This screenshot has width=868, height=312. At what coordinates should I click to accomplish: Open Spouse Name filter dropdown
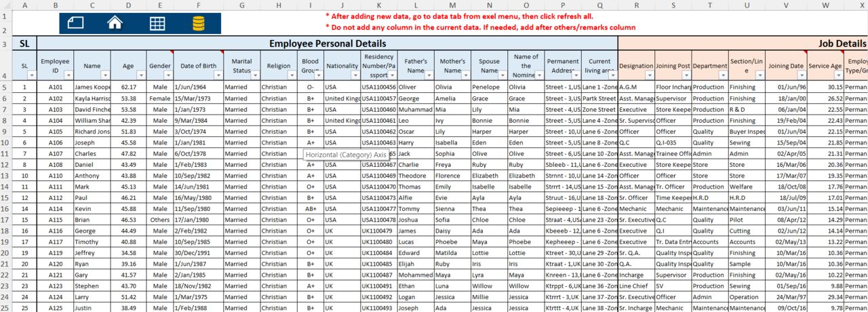point(501,75)
